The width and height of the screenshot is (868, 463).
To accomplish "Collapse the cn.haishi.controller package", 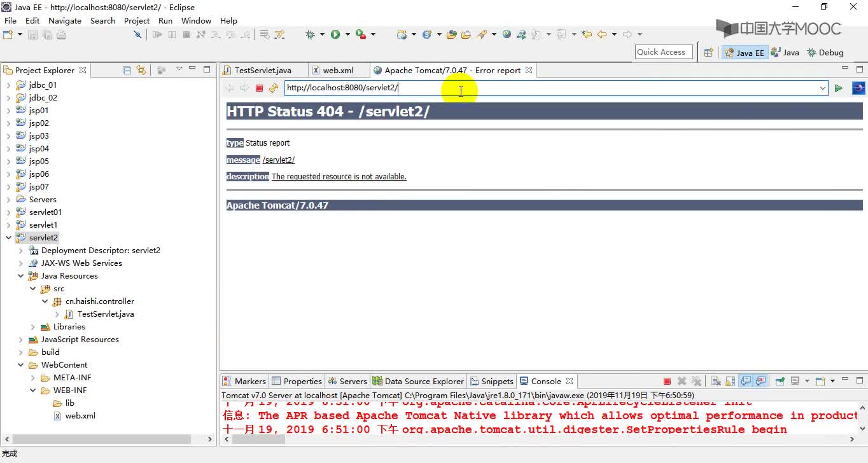I will pos(45,301).
